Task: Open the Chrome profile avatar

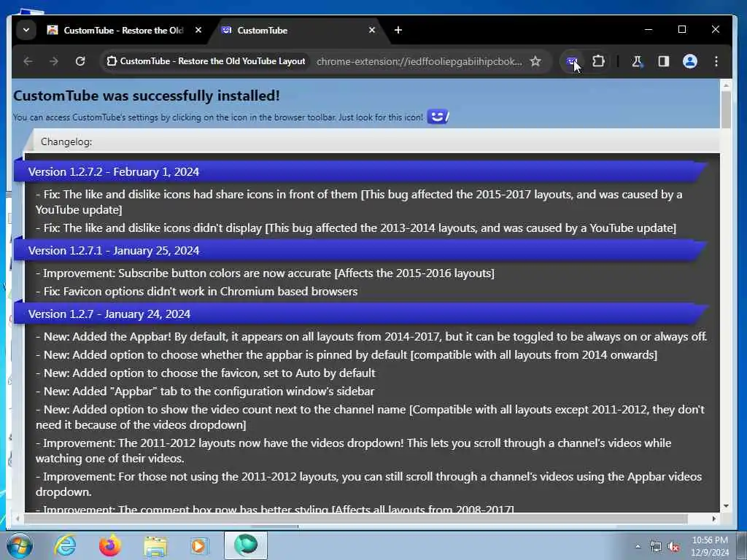Action: pyautogui.click(x=690, y=61)
